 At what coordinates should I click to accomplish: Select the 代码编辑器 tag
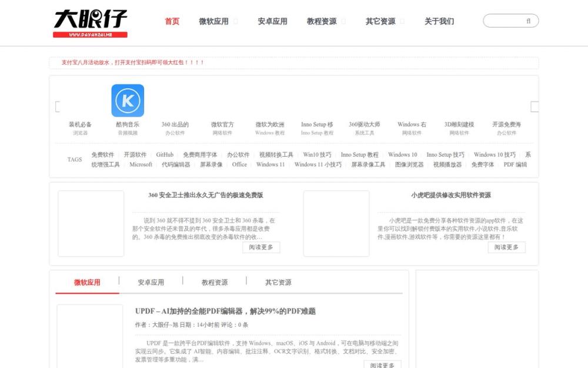pos(176,164)
